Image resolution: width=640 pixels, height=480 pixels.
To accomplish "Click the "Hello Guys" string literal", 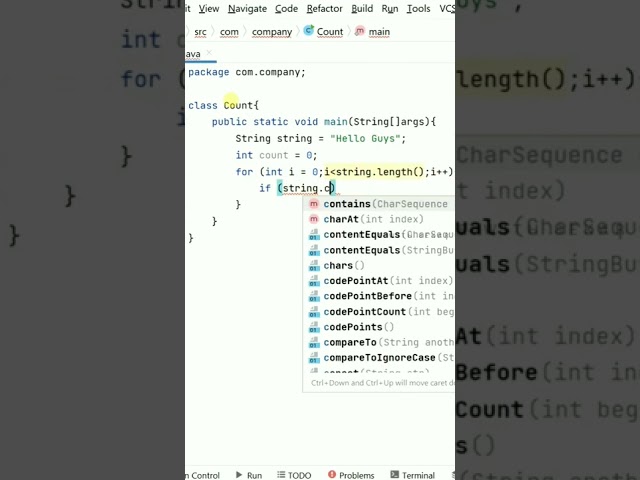I will [x=365, y=139].
